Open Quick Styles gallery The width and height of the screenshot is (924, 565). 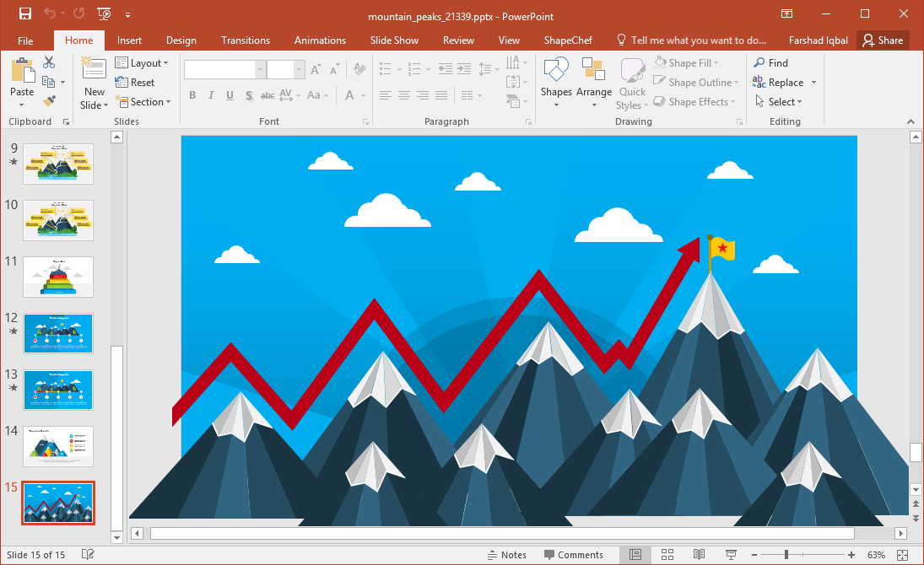coord(632,83)
